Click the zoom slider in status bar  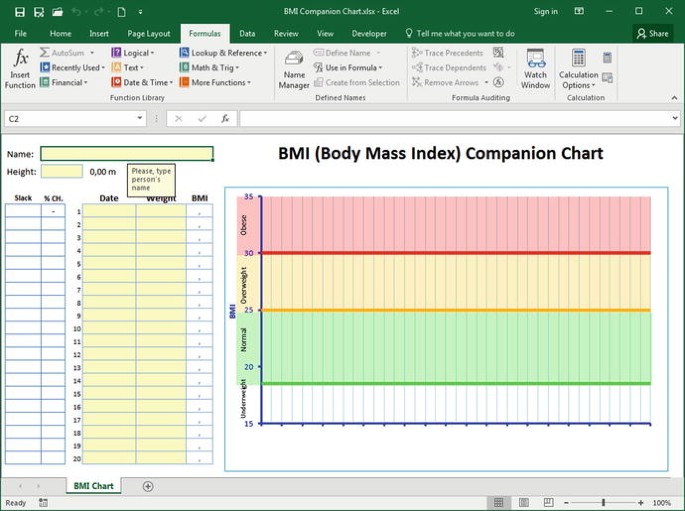(x=603, y=502)
